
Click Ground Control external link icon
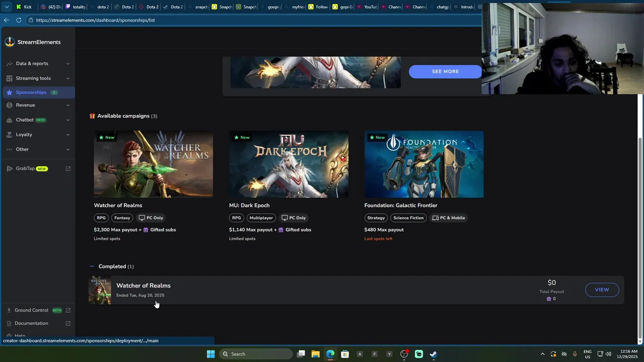click(x=68, y=310)
